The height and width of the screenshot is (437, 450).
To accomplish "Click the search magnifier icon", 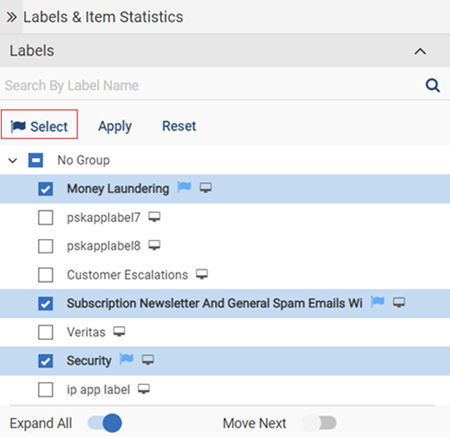I will pos(433,85).
